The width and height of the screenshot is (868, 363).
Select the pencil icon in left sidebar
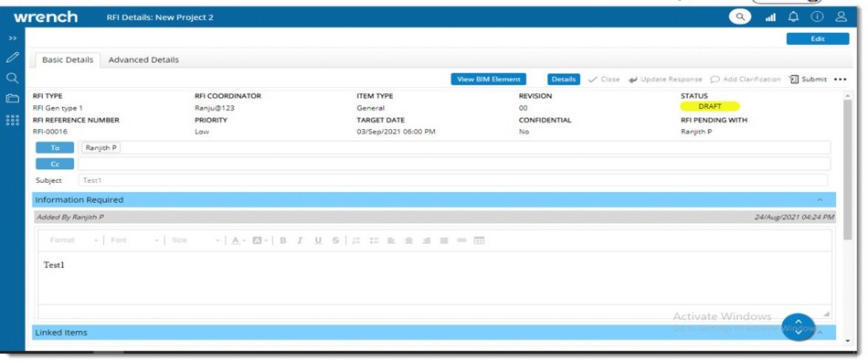[12, 57]
